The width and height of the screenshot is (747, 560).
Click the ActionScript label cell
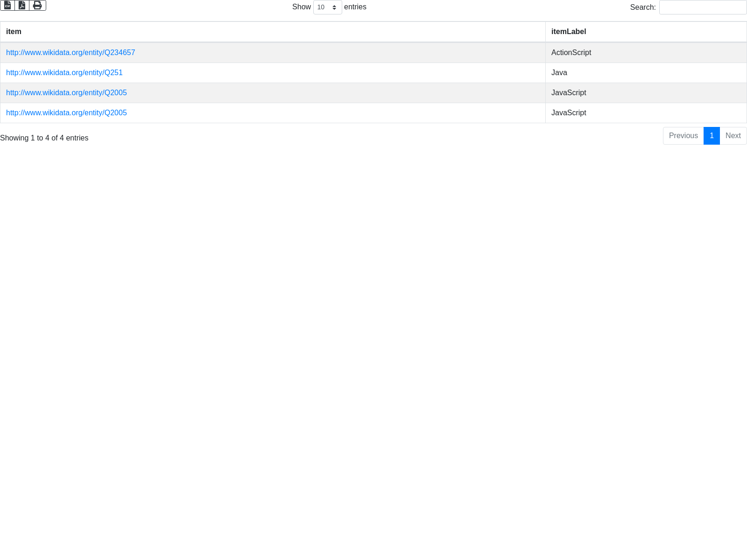click(571, 53)
